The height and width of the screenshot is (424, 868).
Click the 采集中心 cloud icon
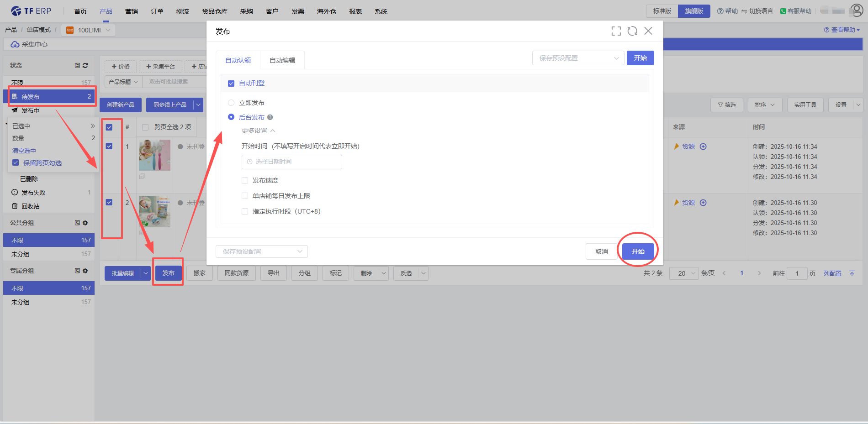pyautogui.click(x=15, y=44)
